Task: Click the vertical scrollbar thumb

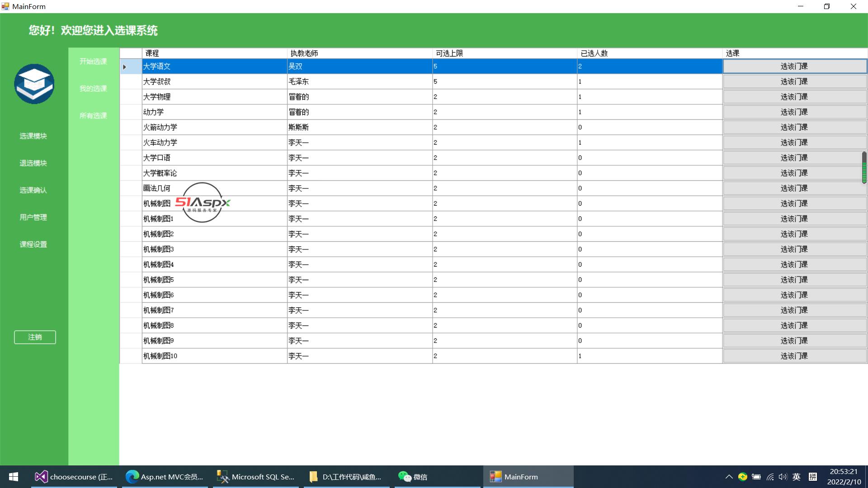Action: coord(864,167)
